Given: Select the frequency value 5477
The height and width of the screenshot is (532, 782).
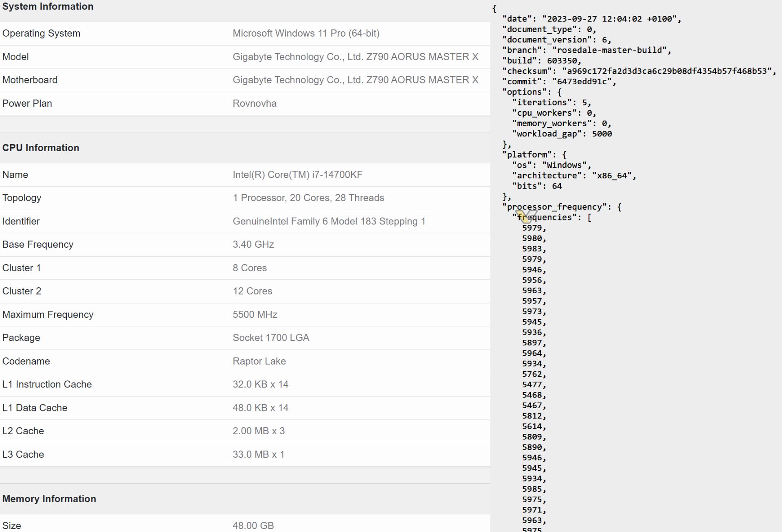Looking at the screenshot, I should point(532,385).
